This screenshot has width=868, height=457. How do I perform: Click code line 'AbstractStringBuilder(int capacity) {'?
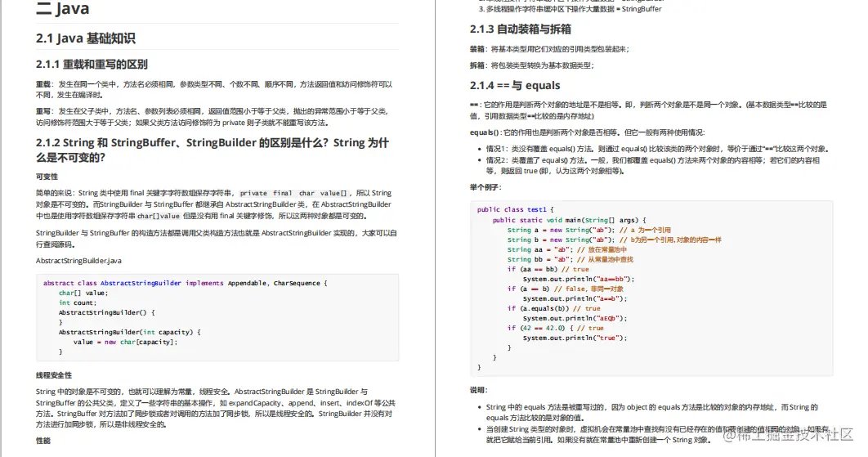(x=129, y=333)
